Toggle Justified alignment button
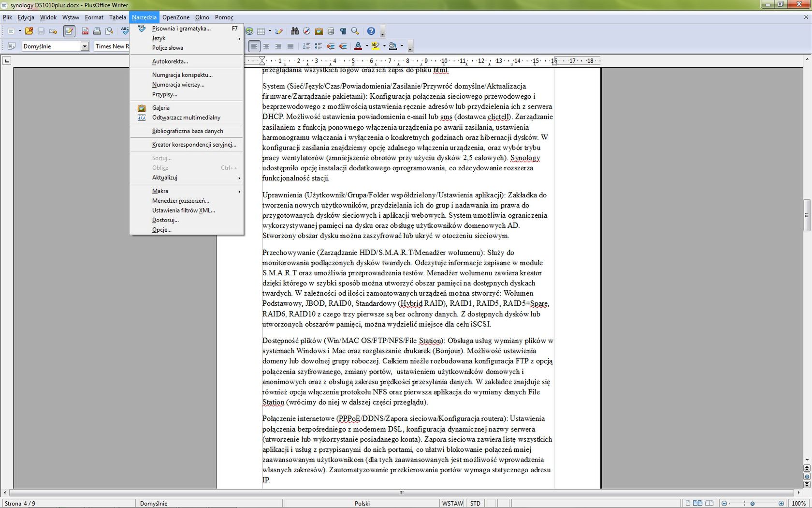The height and width of the screenshot is (508, 812). coord(290,46)
